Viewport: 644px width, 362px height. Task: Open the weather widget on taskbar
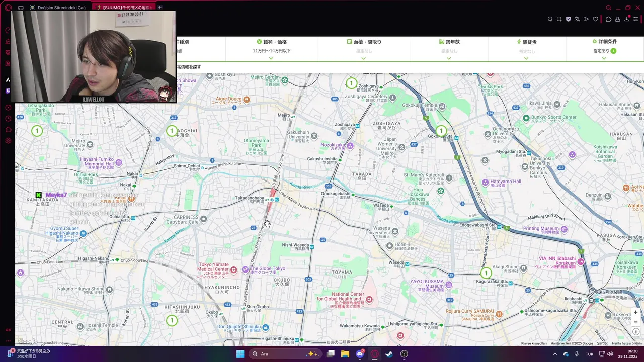point(29,354)
